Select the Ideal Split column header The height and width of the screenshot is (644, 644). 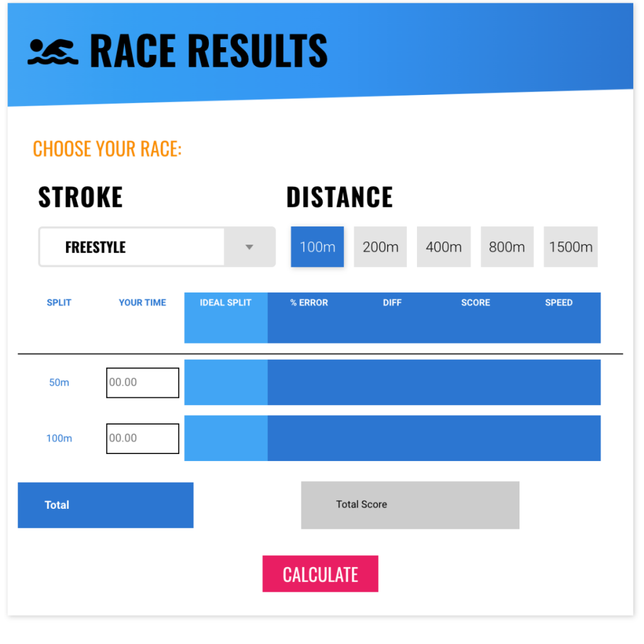tap(226, 303)
